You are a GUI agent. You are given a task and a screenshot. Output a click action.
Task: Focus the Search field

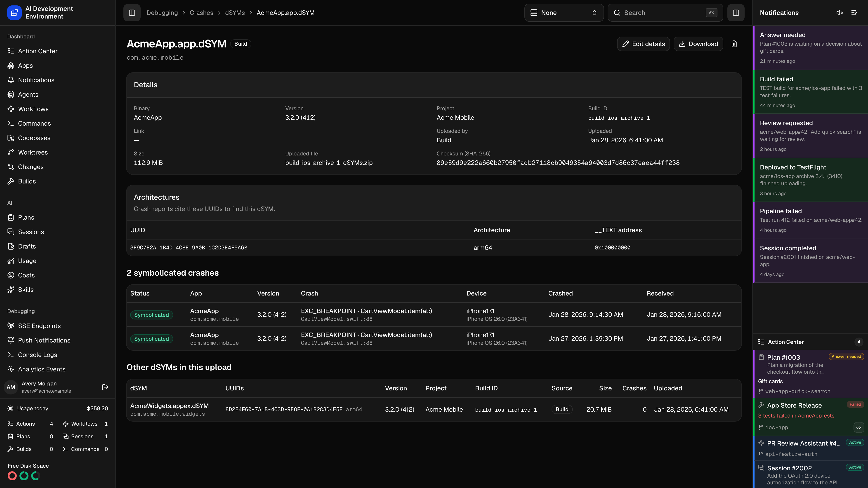click(665, 13)
